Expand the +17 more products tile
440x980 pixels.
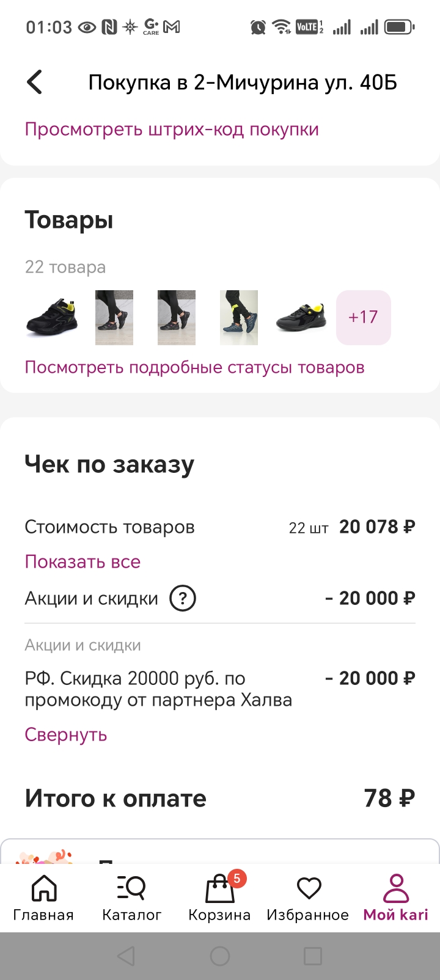click(x=364, y=318)
